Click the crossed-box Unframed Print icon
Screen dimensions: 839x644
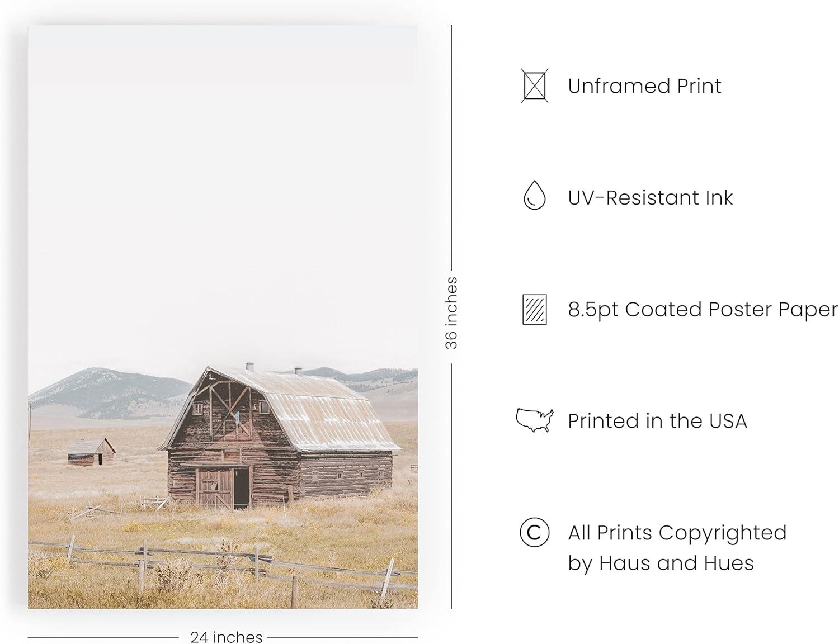point(534,86)
